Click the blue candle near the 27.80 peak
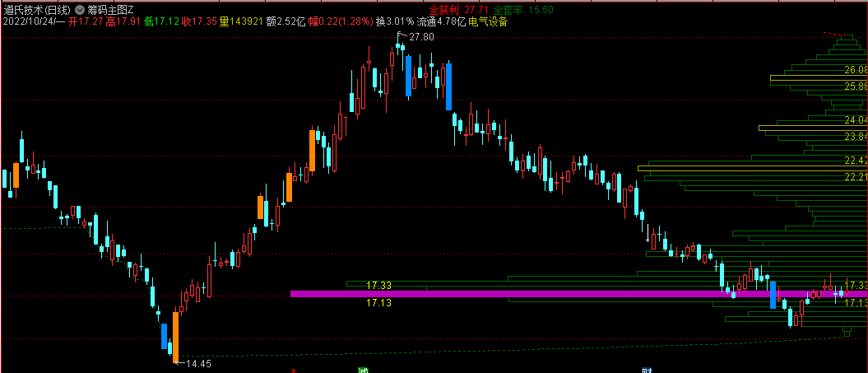 coord(407,76)
